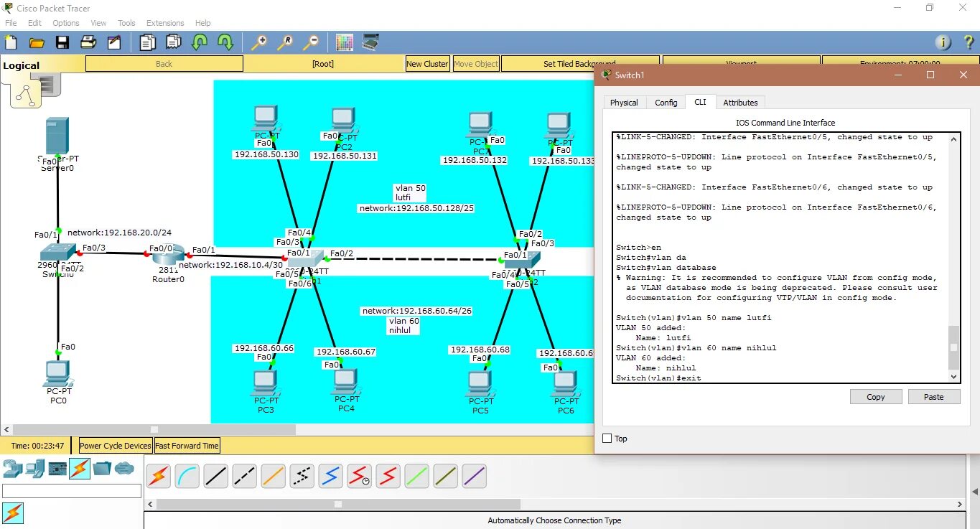Switch to the Config tab in Switch1
The height and width of the screenshot is (529, 980).
coord(666,103)
